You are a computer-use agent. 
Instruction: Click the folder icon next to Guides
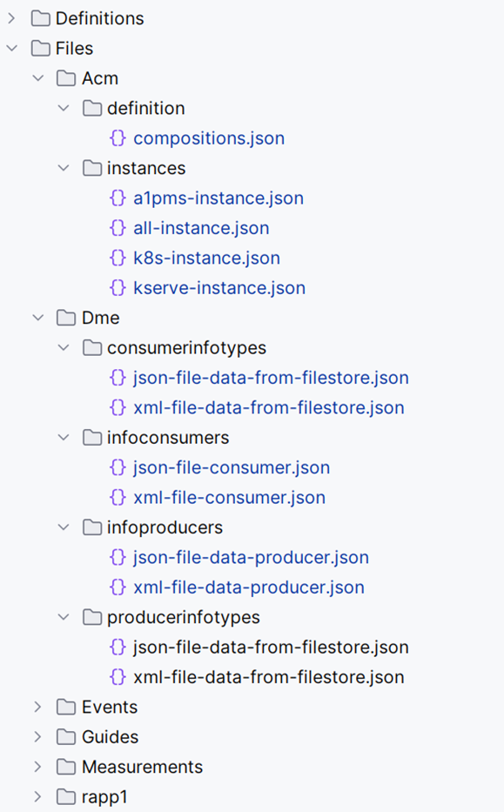(x=65, y=736)
